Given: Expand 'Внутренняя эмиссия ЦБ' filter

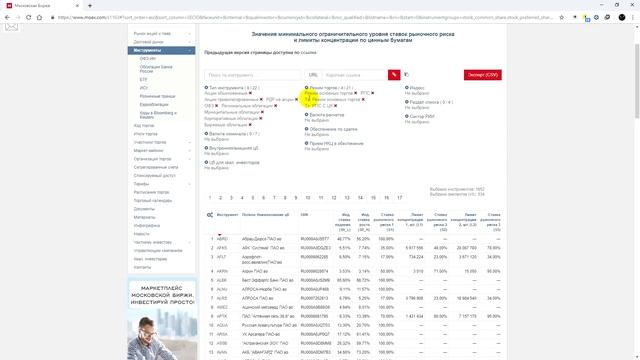Looking at the screenshot, I should [x=207, y=148].
